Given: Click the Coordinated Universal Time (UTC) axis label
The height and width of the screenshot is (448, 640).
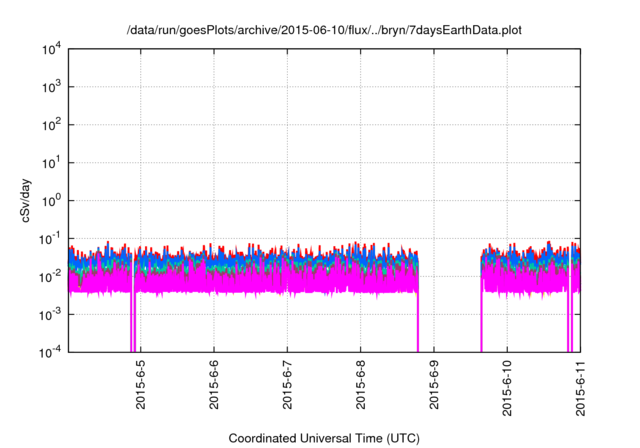Looking at the screenshot, I should pyautogui.click(x=324, y=438).
